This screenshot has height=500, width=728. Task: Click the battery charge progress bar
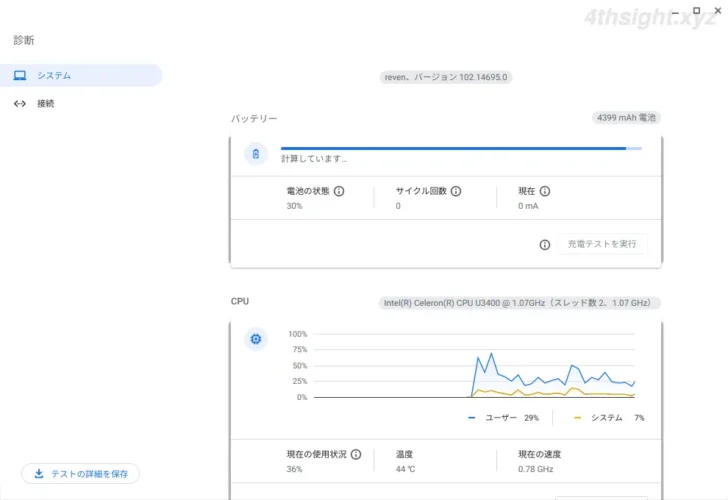point(461,148)
